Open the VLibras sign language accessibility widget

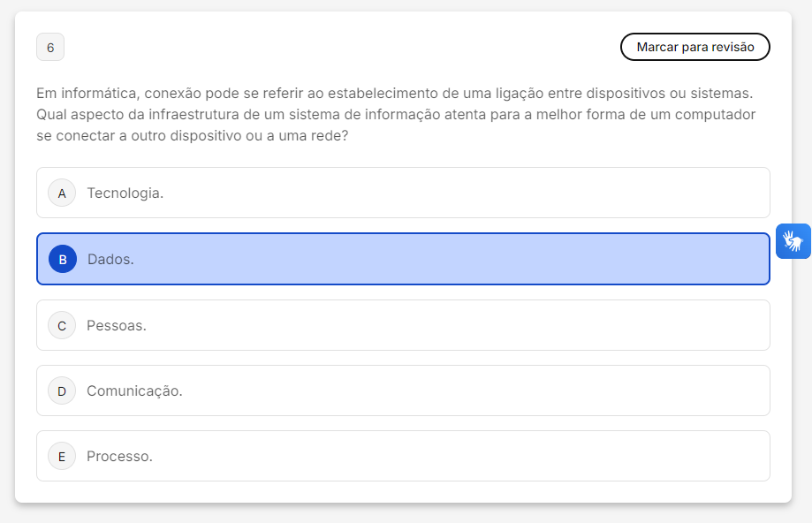(793, 241)
